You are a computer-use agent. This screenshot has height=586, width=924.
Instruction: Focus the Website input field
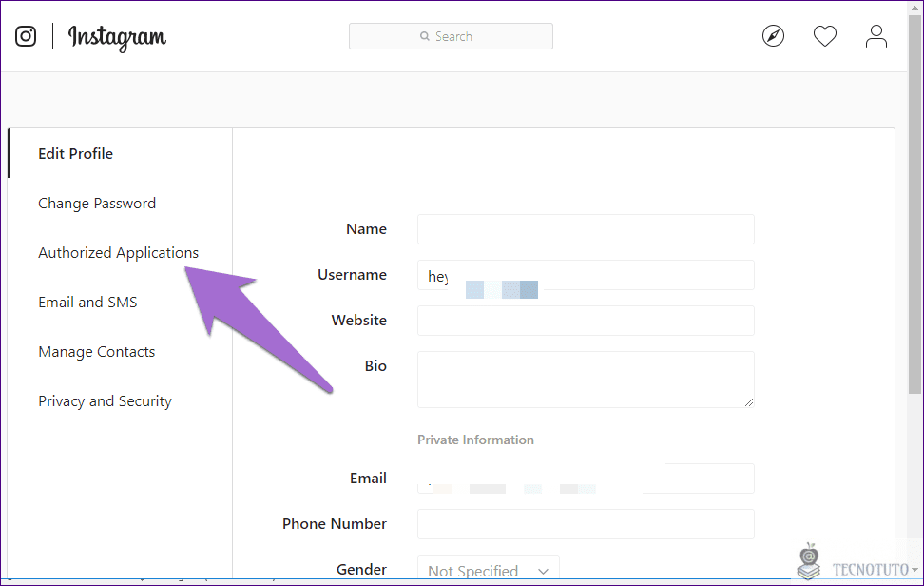(586, 321)
